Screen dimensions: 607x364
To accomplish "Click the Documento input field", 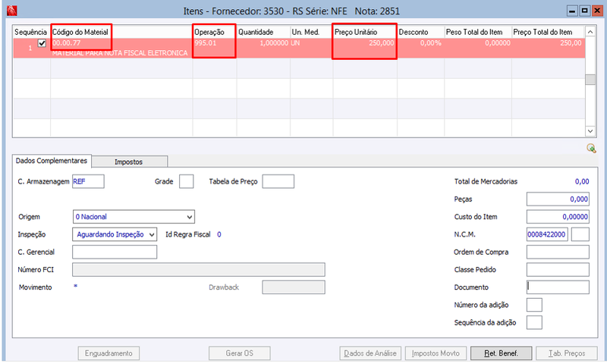I will pyautogui.click(x=558, y=287).
